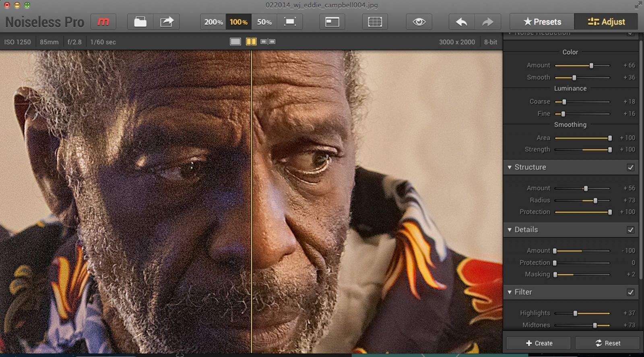The width and height of the screenshot is (644, 357).
Task: Uncheck the Structure section checkbox
Action: tap(630, 167)
